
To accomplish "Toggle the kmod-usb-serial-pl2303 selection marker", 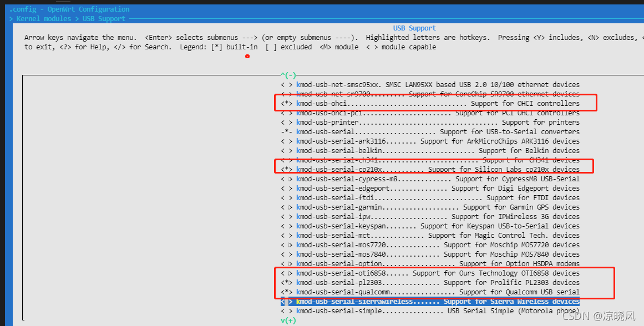I will pos(287,283).
